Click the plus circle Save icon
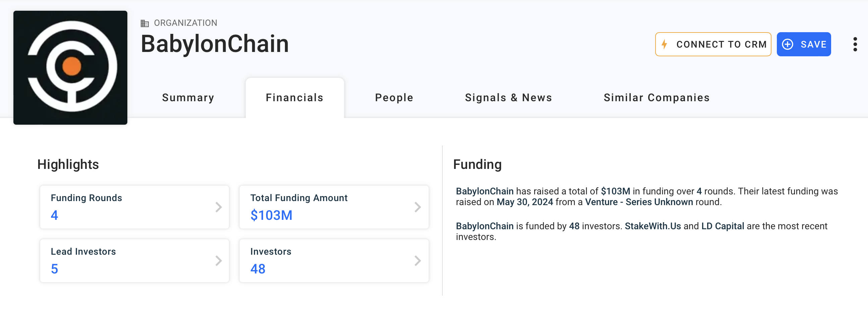This screenshot has height=309, width=868. pos(788,44)
